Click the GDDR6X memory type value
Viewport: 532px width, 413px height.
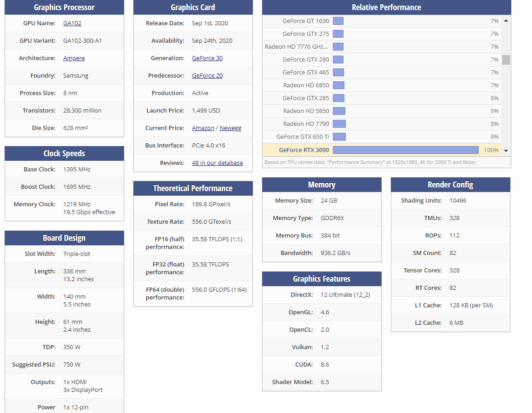click(332, 218)
